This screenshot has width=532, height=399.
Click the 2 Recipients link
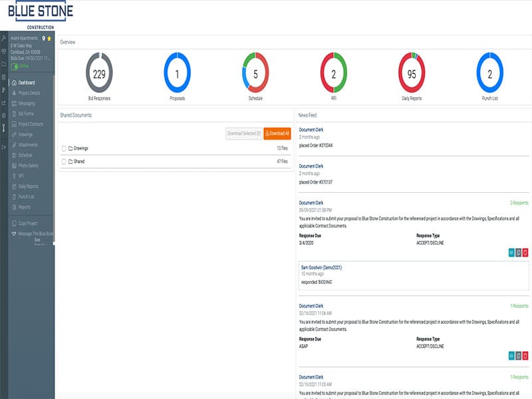pos(519,203)
